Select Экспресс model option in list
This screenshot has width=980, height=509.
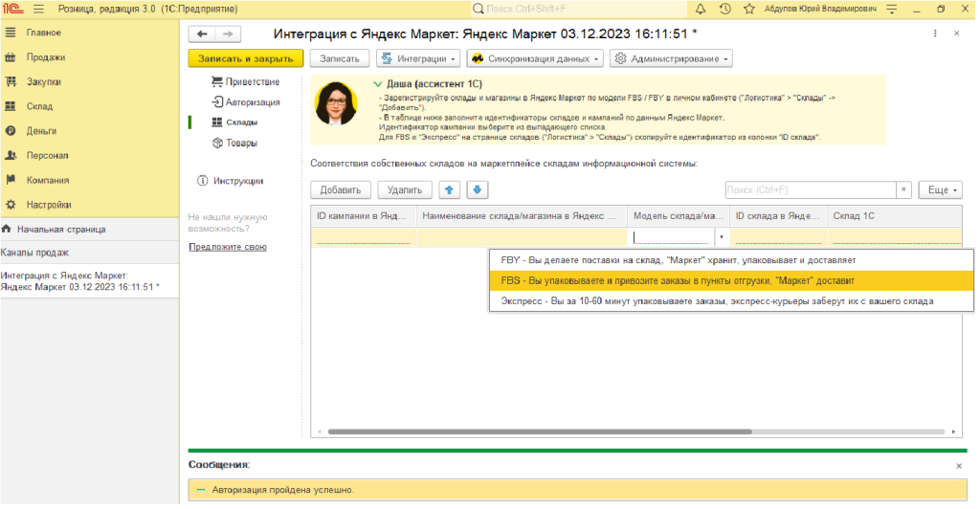(x=731, y=301)
